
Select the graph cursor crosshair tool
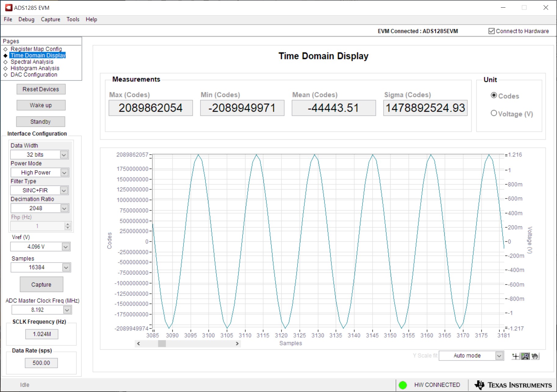click(516, 356)
